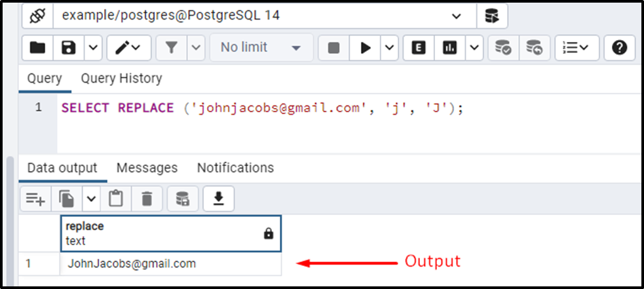Switch to the Query History tab

tap(121, 78)
